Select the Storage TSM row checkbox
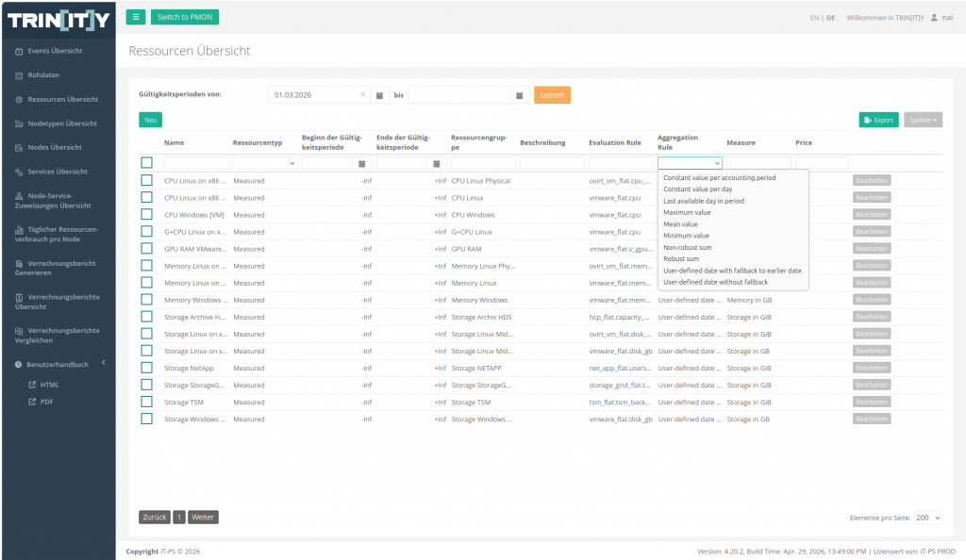The image size is (966, 560). click(146, 402)
